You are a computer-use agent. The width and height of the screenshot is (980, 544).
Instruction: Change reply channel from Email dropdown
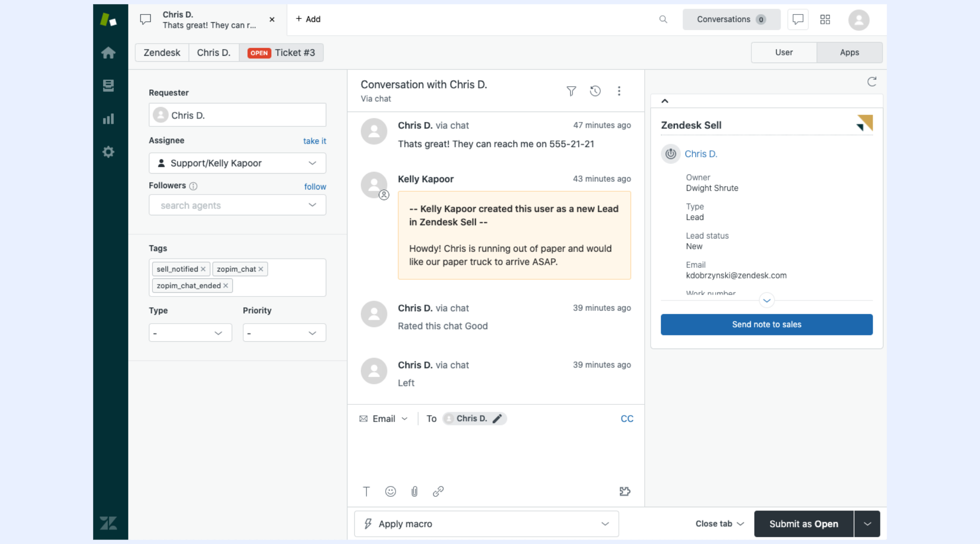point(384,418)
